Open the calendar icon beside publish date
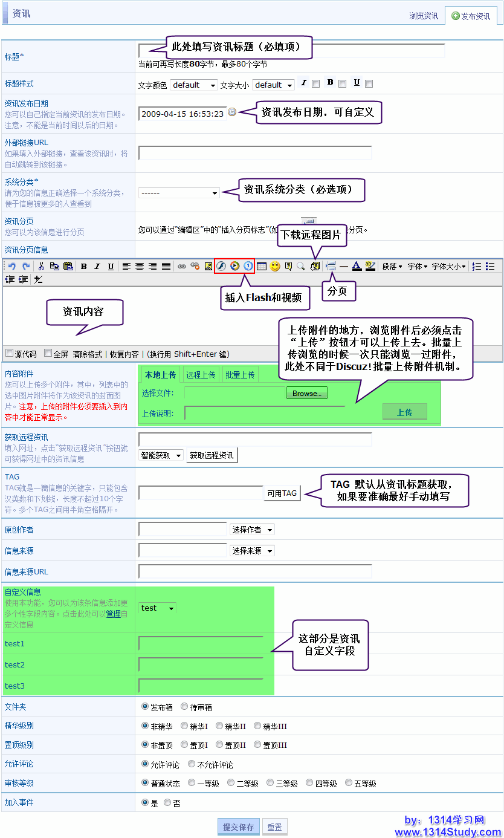504x838 pixels. (232, 112)
